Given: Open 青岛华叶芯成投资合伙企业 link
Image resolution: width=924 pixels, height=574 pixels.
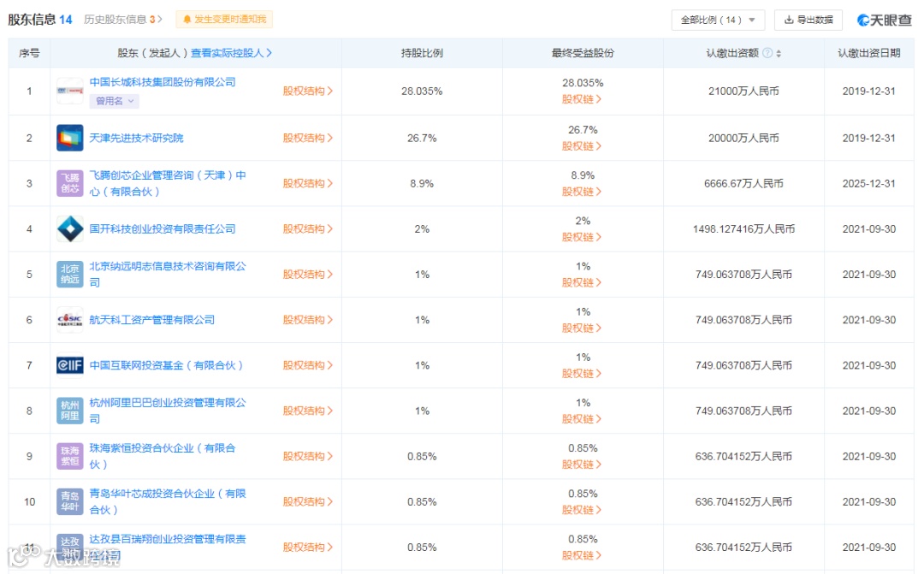Looking at the screenshot, I should coord(168,501).
